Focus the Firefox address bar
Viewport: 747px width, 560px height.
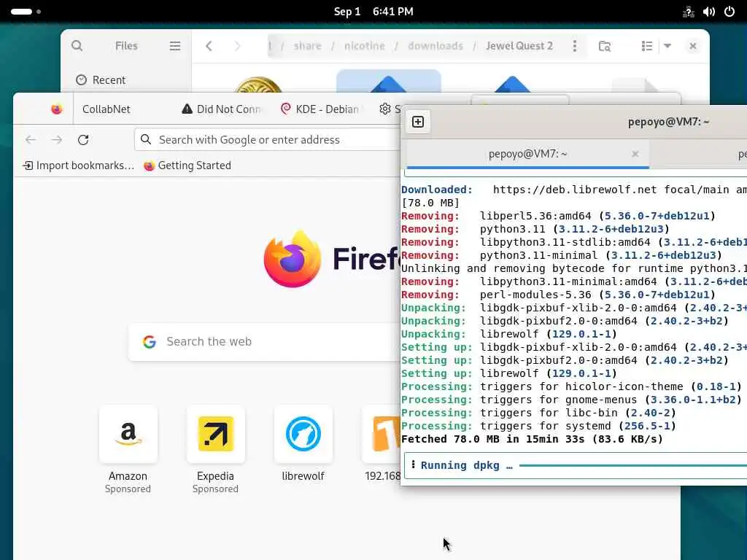[x=268, y=139]
